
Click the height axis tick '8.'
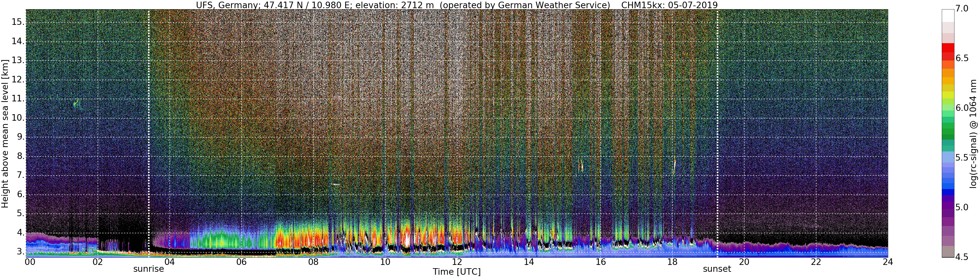point(21,156)
